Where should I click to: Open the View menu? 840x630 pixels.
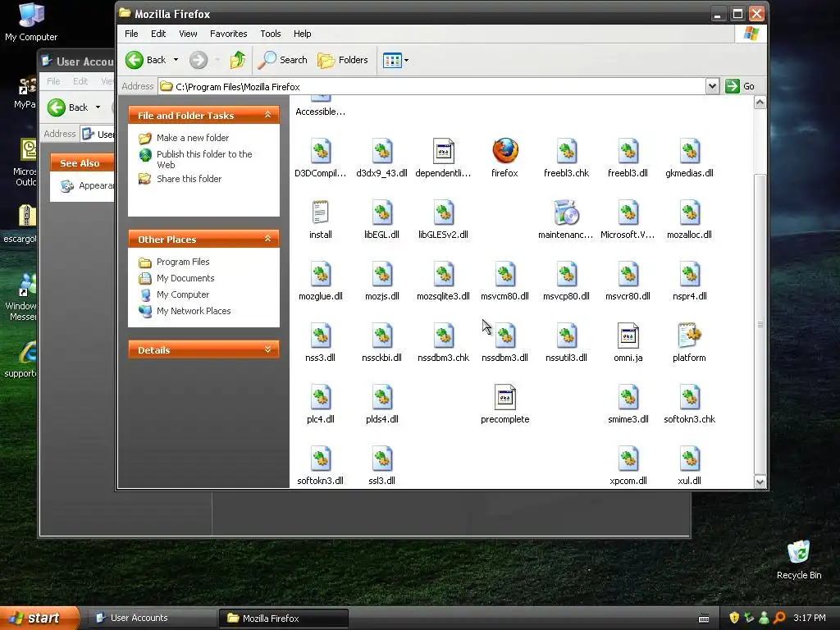(x=188, y=34)
